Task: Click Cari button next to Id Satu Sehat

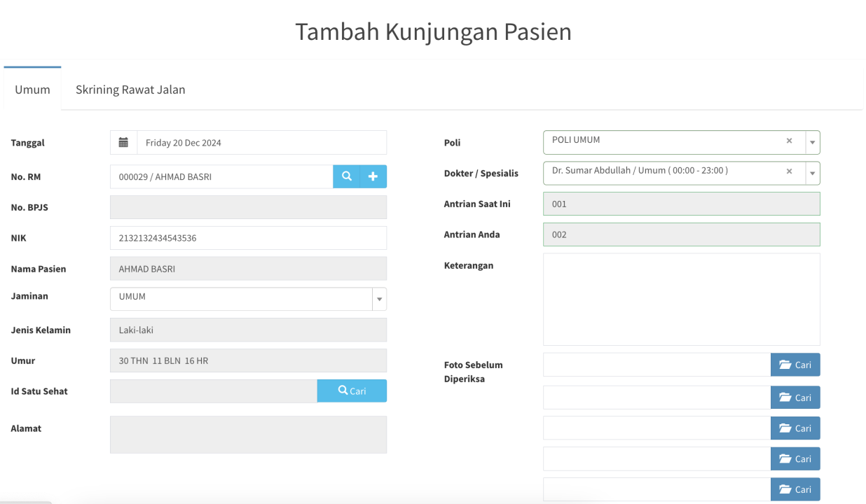Action: 352,391
